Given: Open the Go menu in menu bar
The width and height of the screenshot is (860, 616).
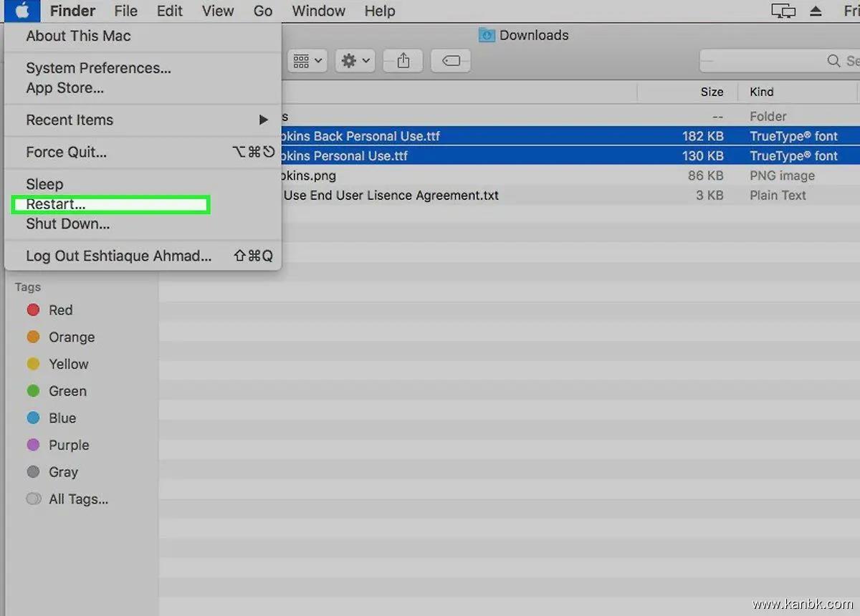Looking at the screenshot, I should coord(263,11).
